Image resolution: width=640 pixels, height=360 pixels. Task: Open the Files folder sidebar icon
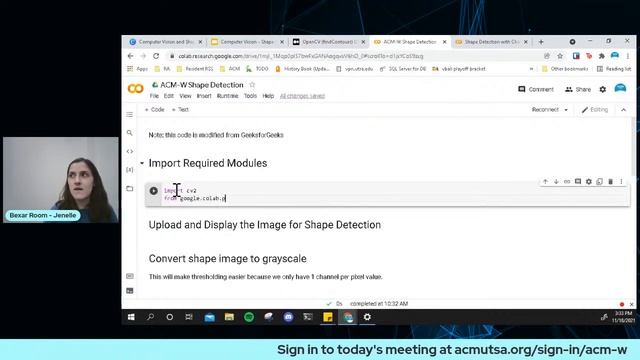pyautogui.click(x=130, y=188)
